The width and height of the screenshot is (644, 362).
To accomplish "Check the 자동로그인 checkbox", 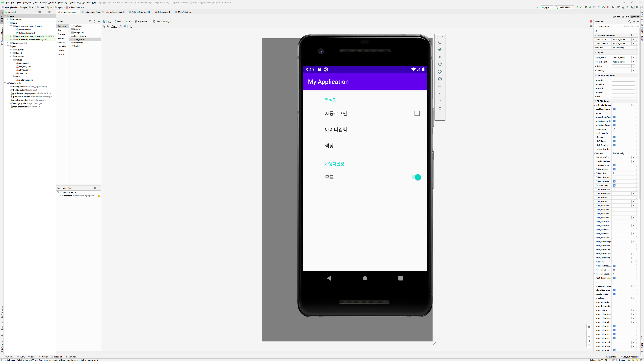I will (x=417, y=113).
